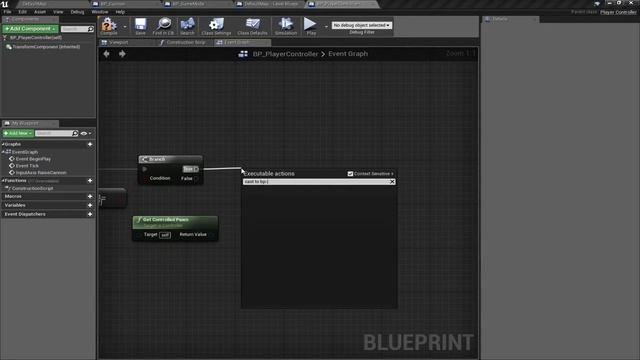Screen dimensions: 640x360
Task: Click the Save toolbar icon
Action: click(140, 25)
